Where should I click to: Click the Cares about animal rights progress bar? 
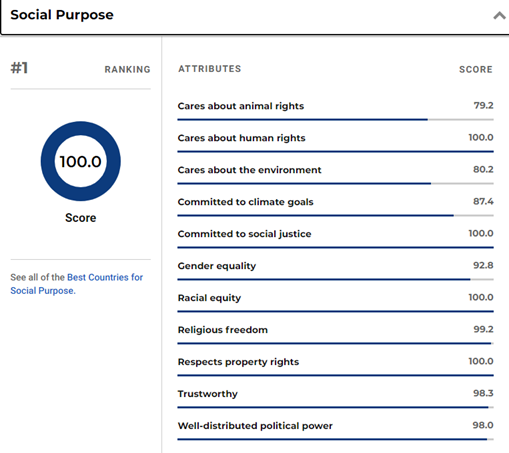tap(335, 119)
